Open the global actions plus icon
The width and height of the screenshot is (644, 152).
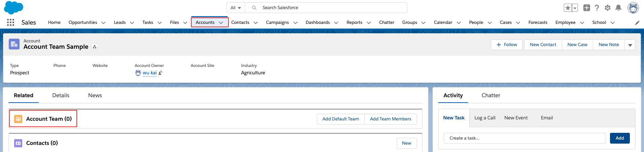(x=587, y=8)
